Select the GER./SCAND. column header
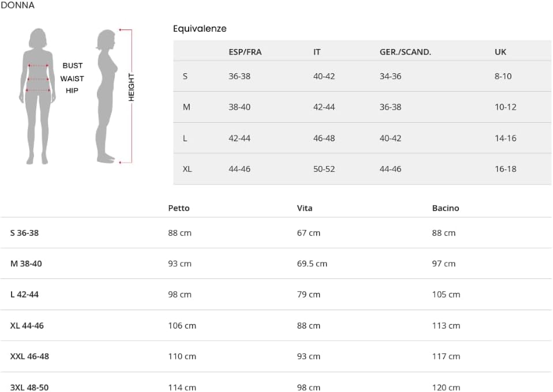553x392 pixels. (x=405, y=52)
